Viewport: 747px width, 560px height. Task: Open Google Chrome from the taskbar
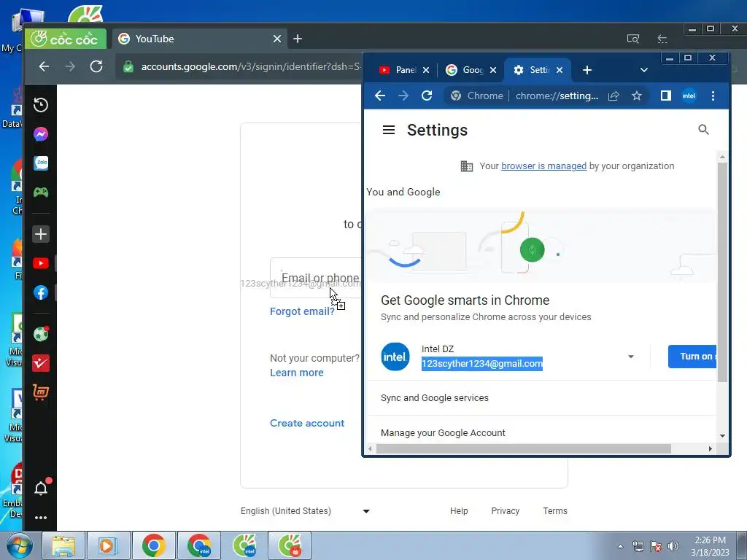153,545
